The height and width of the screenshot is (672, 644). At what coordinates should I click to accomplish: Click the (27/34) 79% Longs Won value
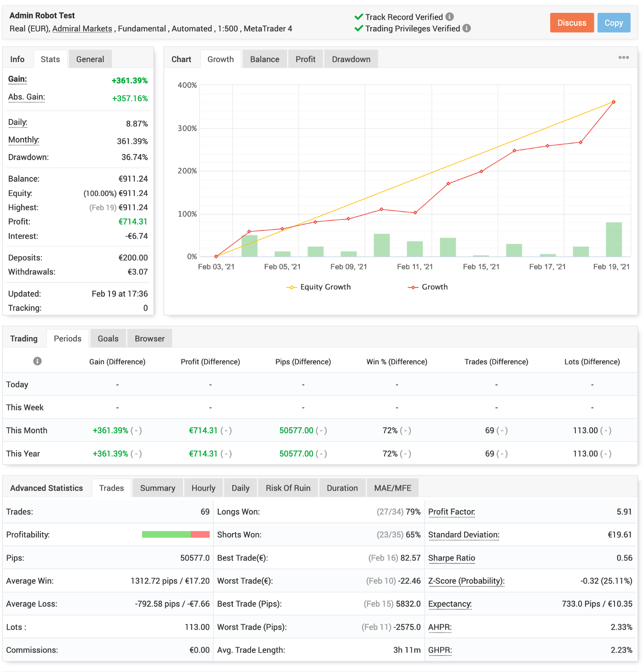tap(398, 512)
